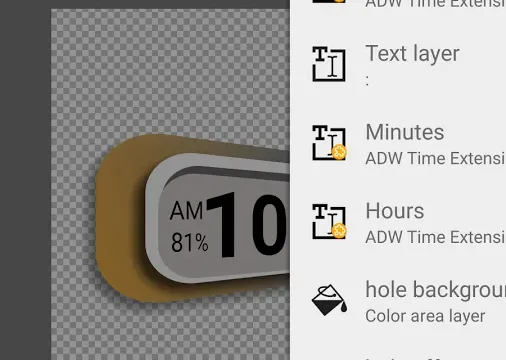506x360 pixels.
Task: Click "ADW Time Extension" subtitle under Hours
Action: point(436,237)
